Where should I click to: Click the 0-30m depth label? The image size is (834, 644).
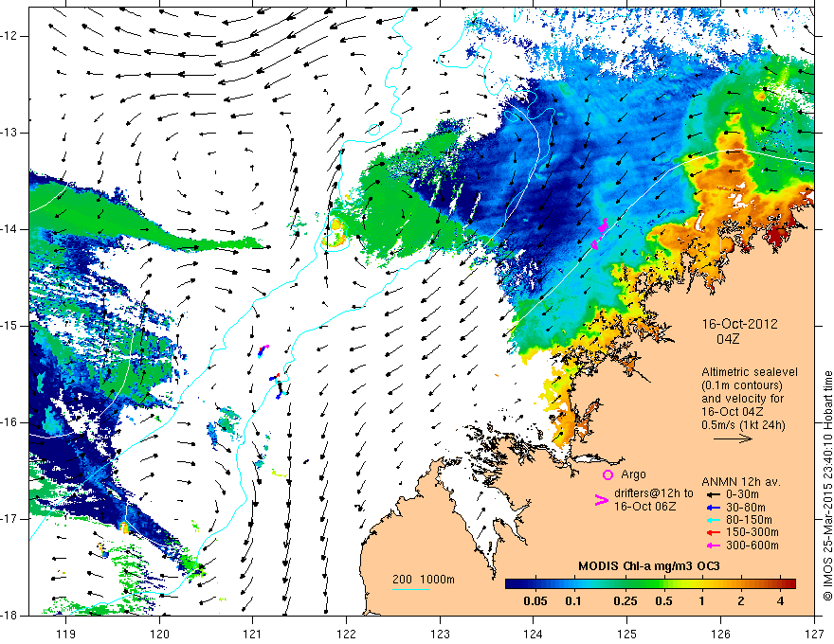pyautogui.click(x=742, y=494)
